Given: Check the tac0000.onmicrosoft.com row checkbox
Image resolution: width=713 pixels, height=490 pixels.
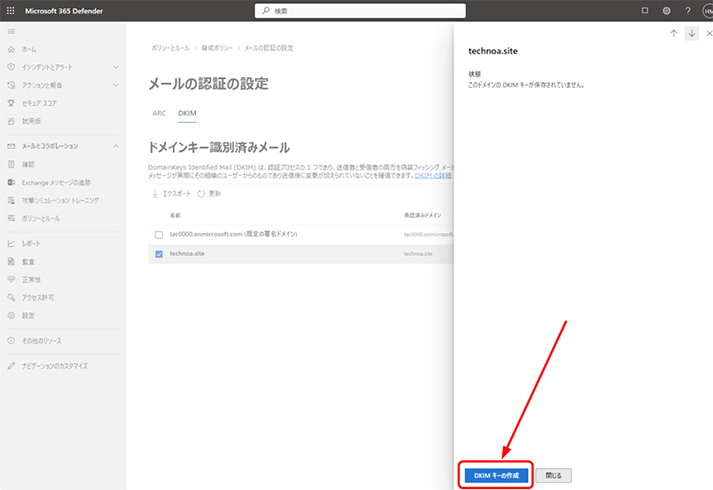Looking at the screenshot, I should (x=159, y=235).
